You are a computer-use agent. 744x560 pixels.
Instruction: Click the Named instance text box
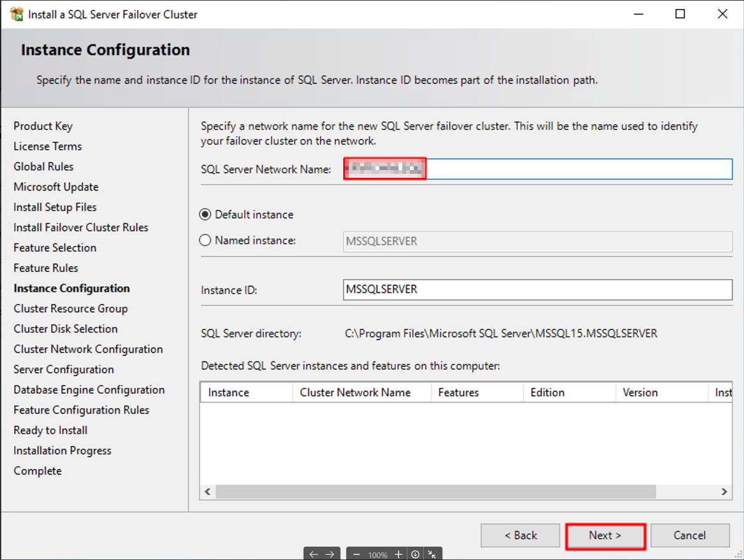click(537, 241)
